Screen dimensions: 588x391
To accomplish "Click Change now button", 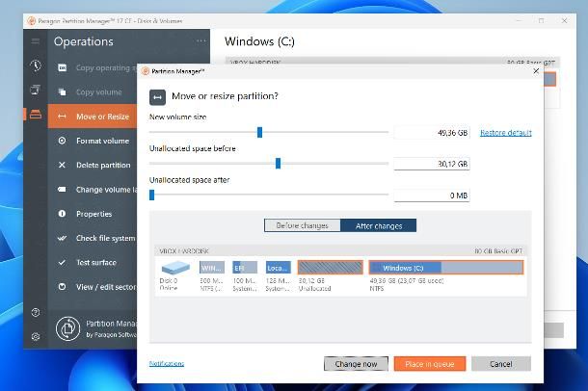I will (x=356, y=364).
